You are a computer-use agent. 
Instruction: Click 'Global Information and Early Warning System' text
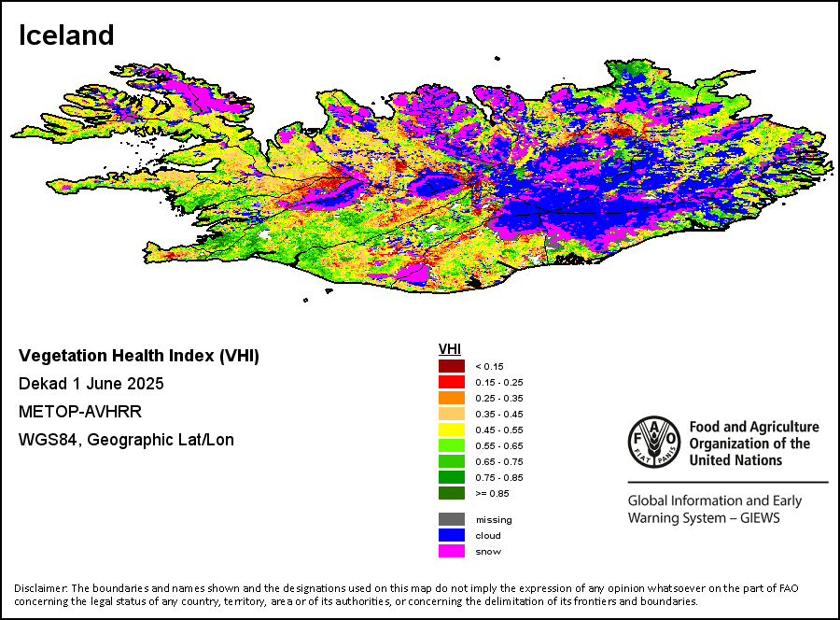click(715, 509)
